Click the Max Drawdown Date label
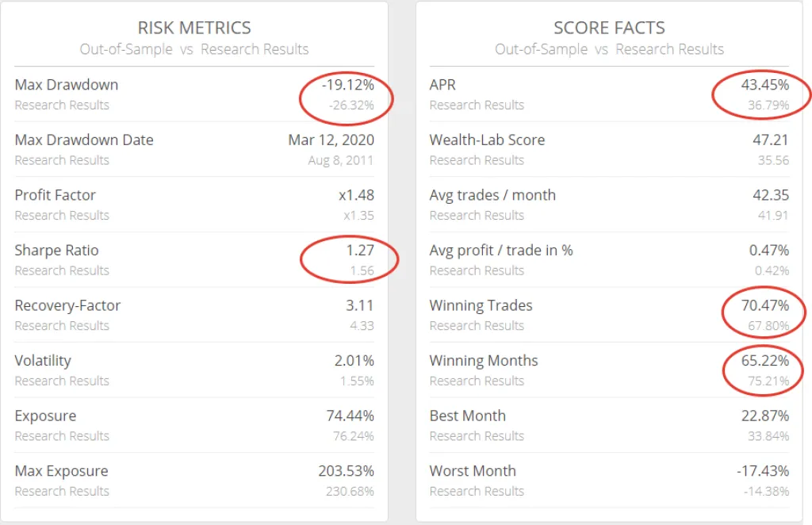Screen dimensions: 812x525 (84, 140)
